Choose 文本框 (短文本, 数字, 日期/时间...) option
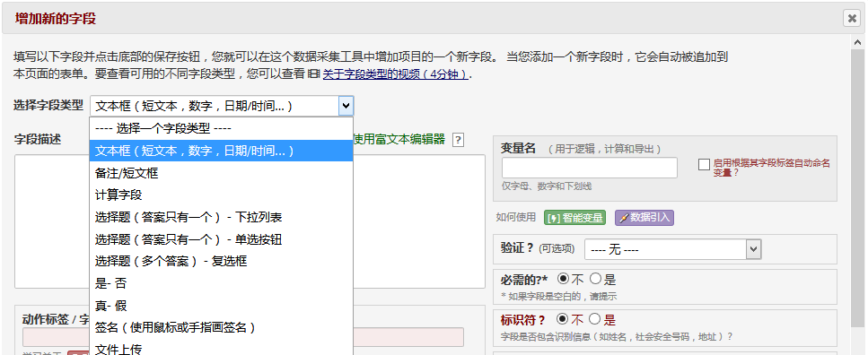Screen dimensions: 868x355 [221, 151]
